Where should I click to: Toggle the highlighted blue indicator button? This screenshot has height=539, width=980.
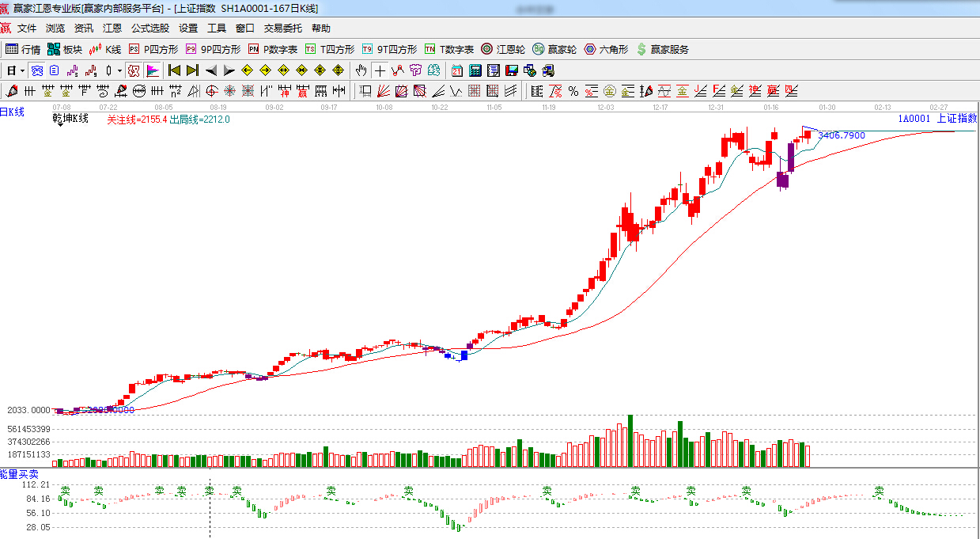pyautogui.click(x=37, y=70)
